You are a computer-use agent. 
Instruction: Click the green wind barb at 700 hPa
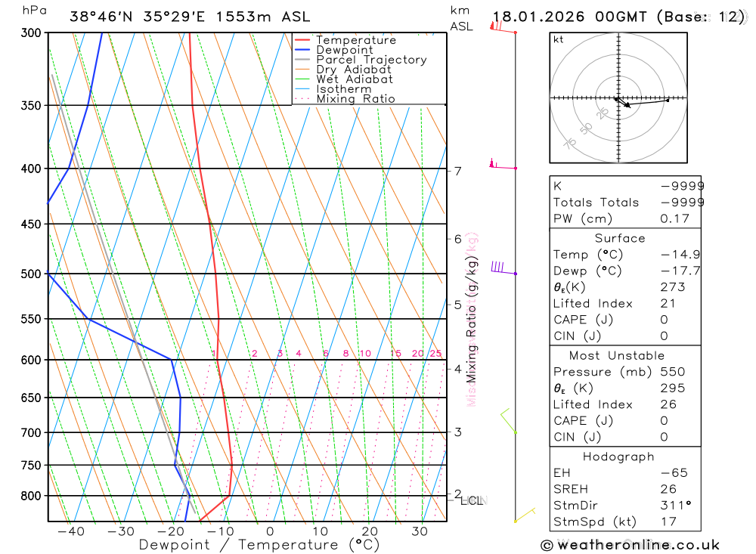[x=509, y=420]
